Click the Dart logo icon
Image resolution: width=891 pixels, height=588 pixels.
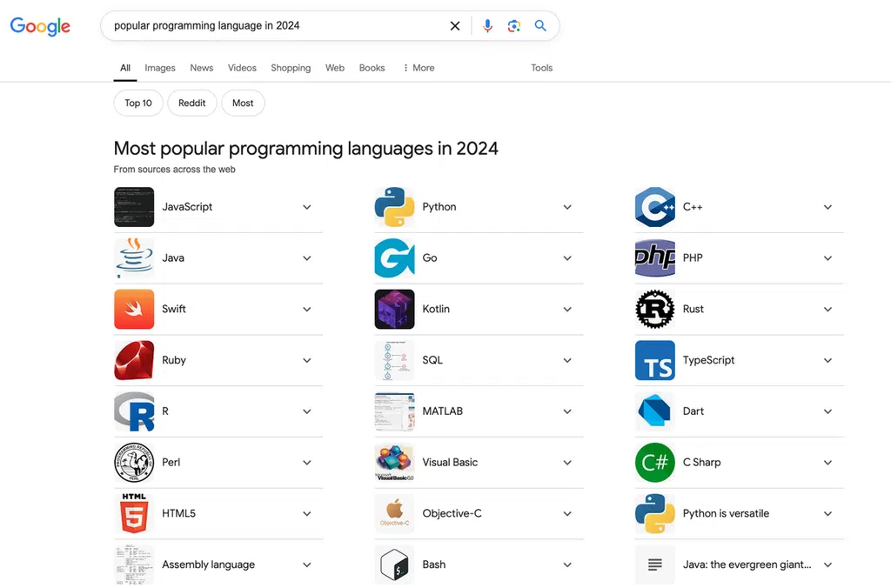(x=654, y=411)
